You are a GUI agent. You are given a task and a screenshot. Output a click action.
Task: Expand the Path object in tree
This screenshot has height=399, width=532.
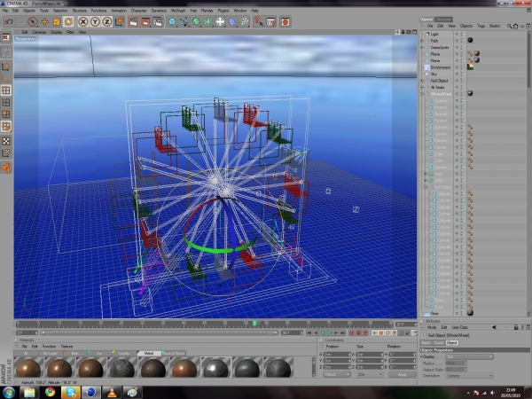pyautogui.click(x=422, y=41)
